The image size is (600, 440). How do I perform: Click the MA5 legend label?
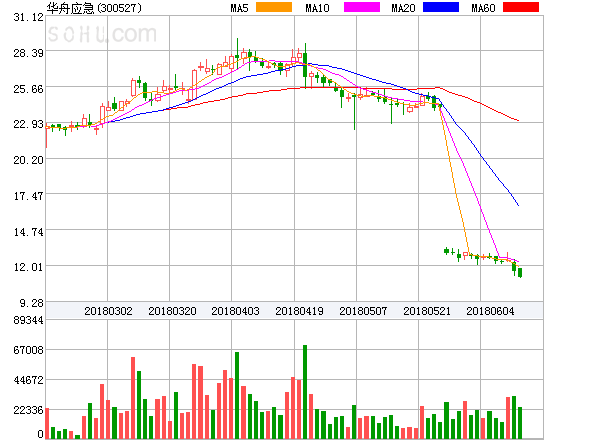coord(240,8)
